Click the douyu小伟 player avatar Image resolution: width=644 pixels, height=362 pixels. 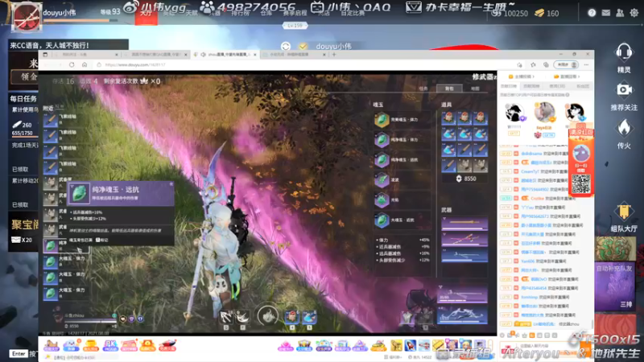tap(27, 17)
